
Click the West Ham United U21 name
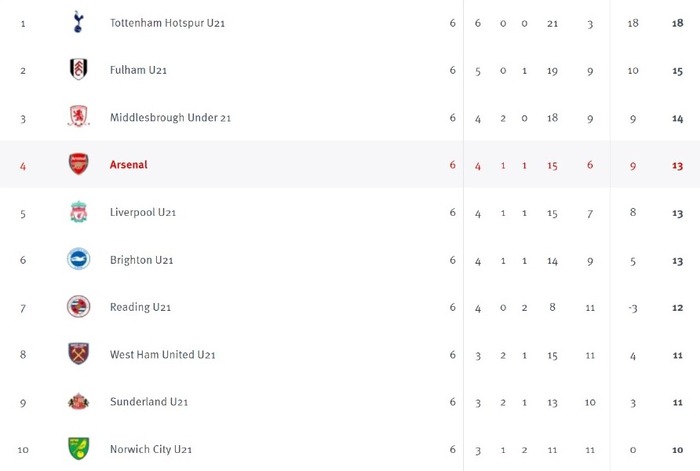[x=162, y=354]
